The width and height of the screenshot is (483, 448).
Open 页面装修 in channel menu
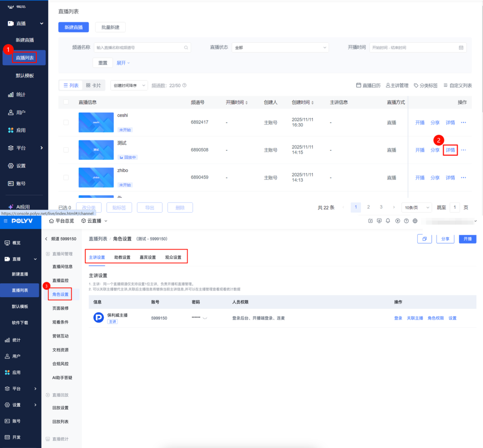point(60,308)
